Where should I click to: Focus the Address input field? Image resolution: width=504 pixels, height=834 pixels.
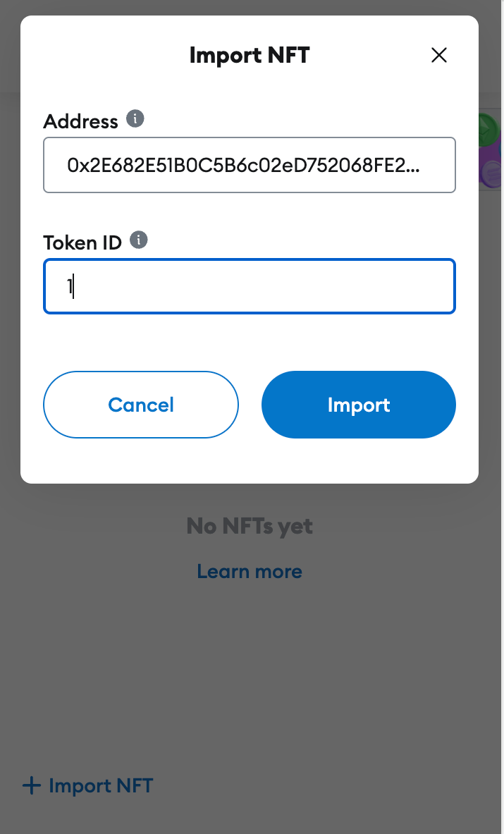[x=249, y=165]
